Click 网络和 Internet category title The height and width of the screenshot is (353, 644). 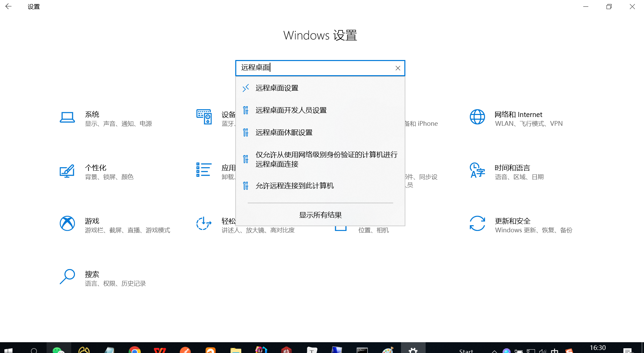(x=518, y=114)
